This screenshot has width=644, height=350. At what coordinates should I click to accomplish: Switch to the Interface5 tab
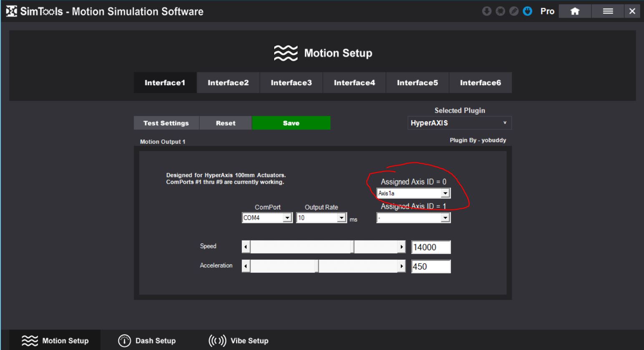418,83
